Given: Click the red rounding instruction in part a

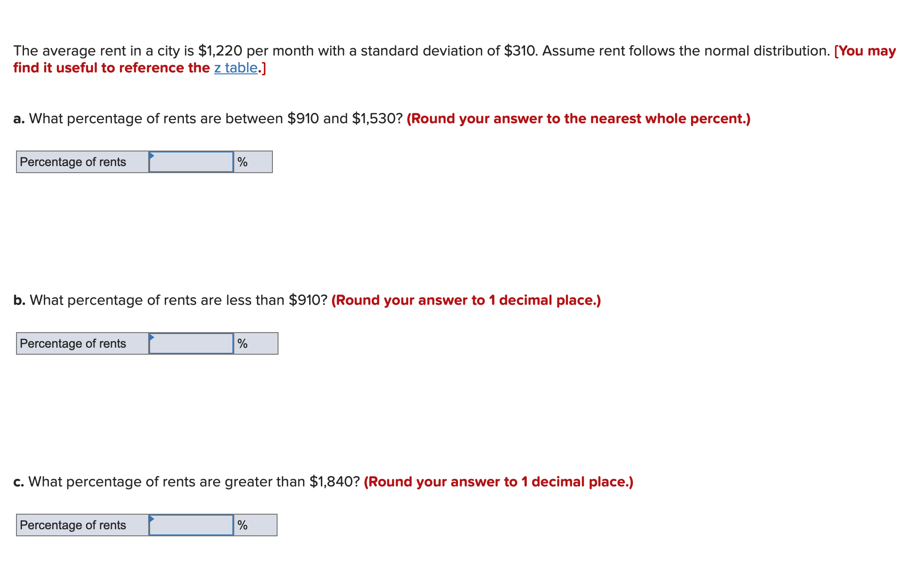Looking at the screenshot, I should pos(579,119).
